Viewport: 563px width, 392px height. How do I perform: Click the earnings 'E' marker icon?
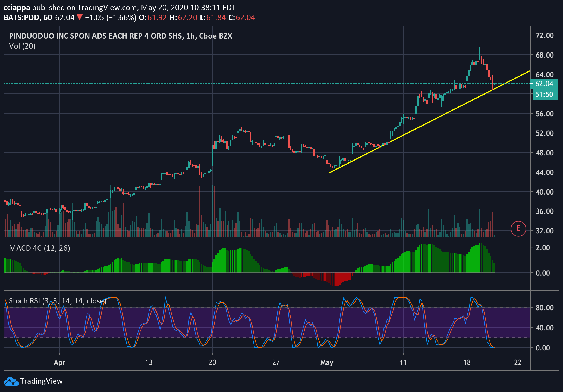[518, 228]
